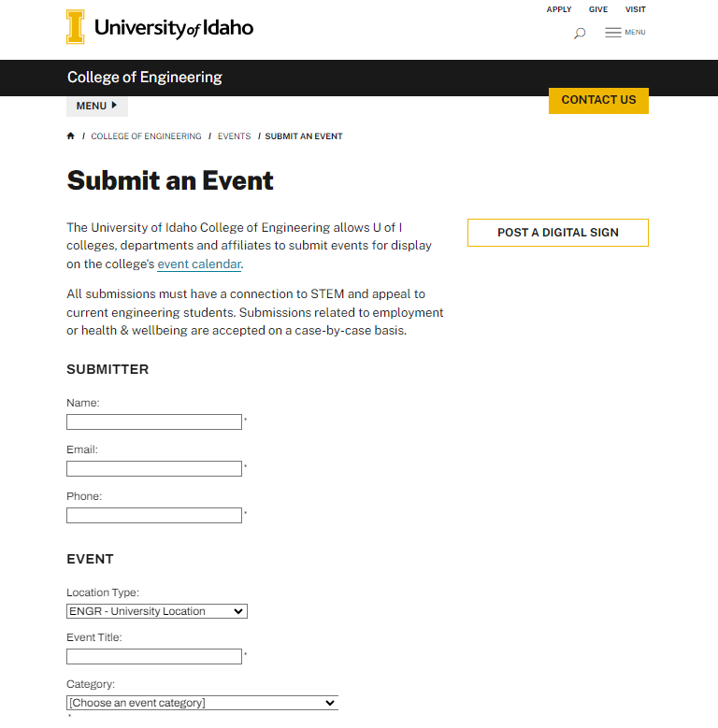This screenshot has width=718, height=728.
Task: Click the Event Title field
Action: [154, 657]
